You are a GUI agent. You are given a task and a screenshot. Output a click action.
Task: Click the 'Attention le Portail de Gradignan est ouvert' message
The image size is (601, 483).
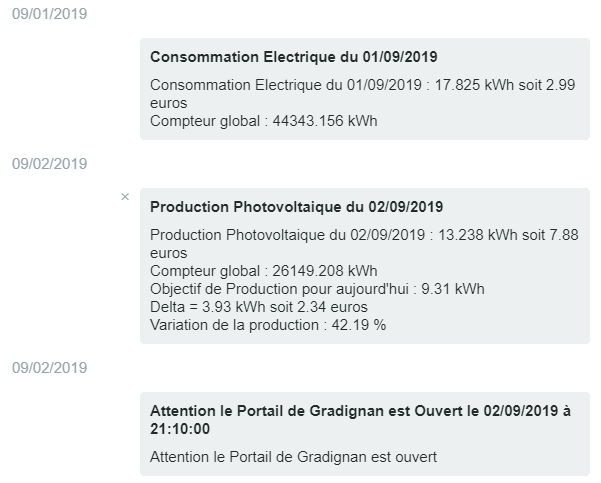tap(293, 457)
